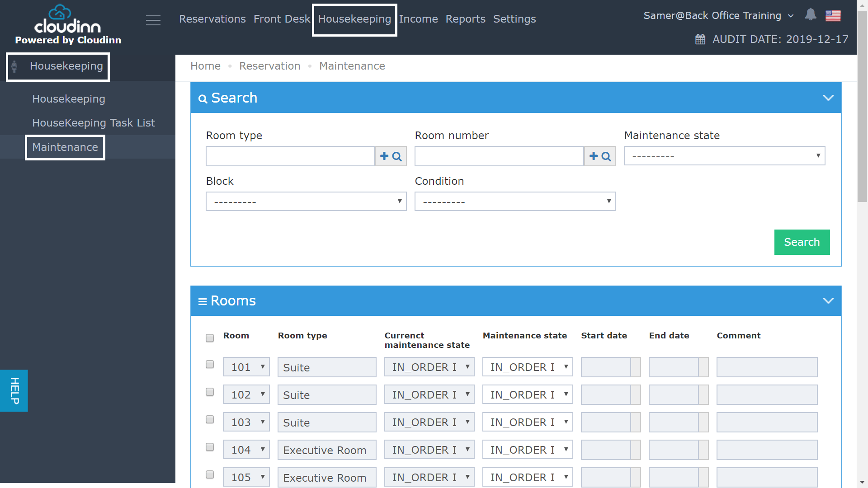This screenshot has height=488, width=868.
Task: Open the Reports menu
Action: tap(466, 19)
